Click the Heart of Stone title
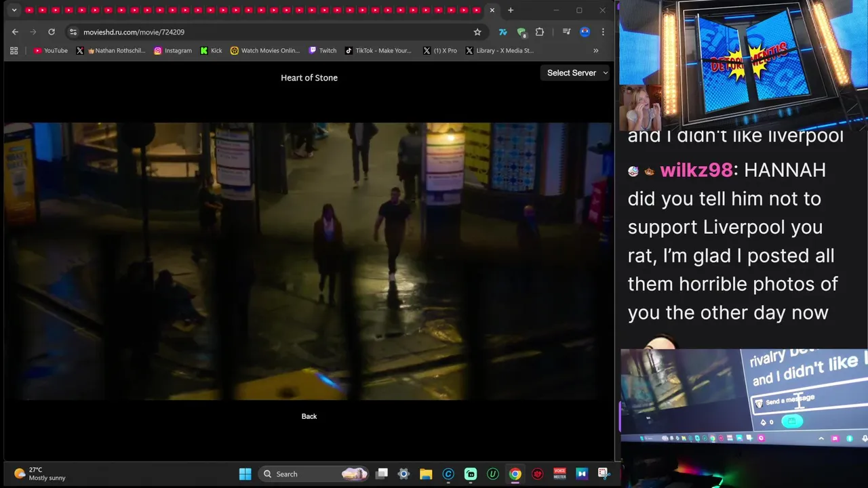Image resolution: width=868 pixels, height=488 pixels. coord(309,78)
